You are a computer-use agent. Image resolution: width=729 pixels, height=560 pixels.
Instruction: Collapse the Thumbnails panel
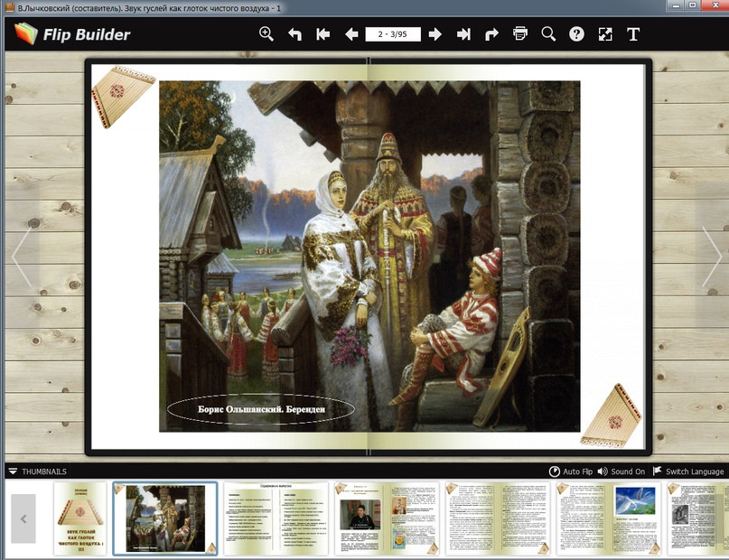pos(13,471)
